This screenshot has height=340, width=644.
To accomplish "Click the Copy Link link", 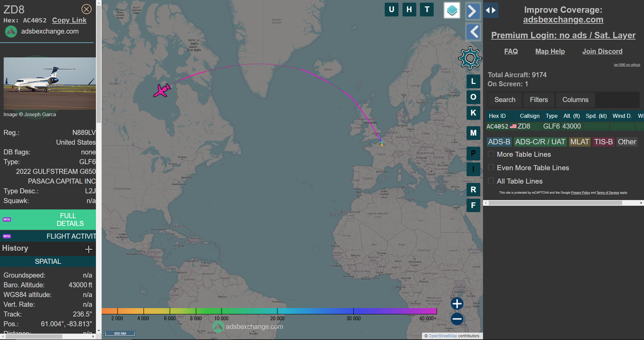I will click(69, 20).
